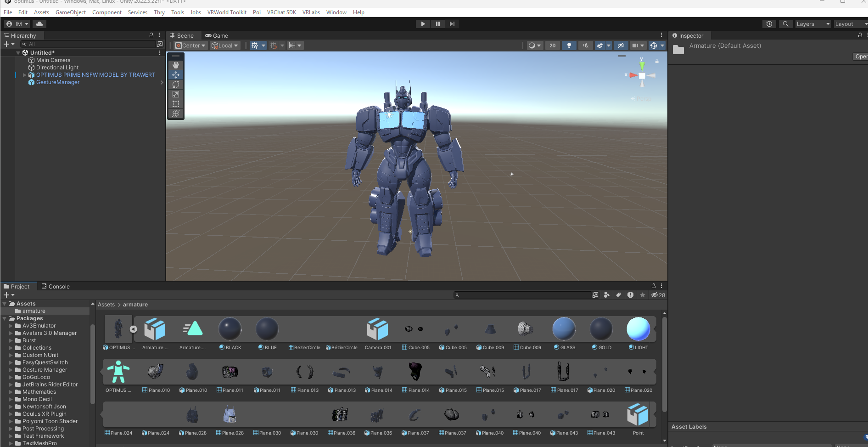The height and width of the screenshot is (447, 868).
Task: Select GestureManager in Hierarchy
Action: pos(58,82)
